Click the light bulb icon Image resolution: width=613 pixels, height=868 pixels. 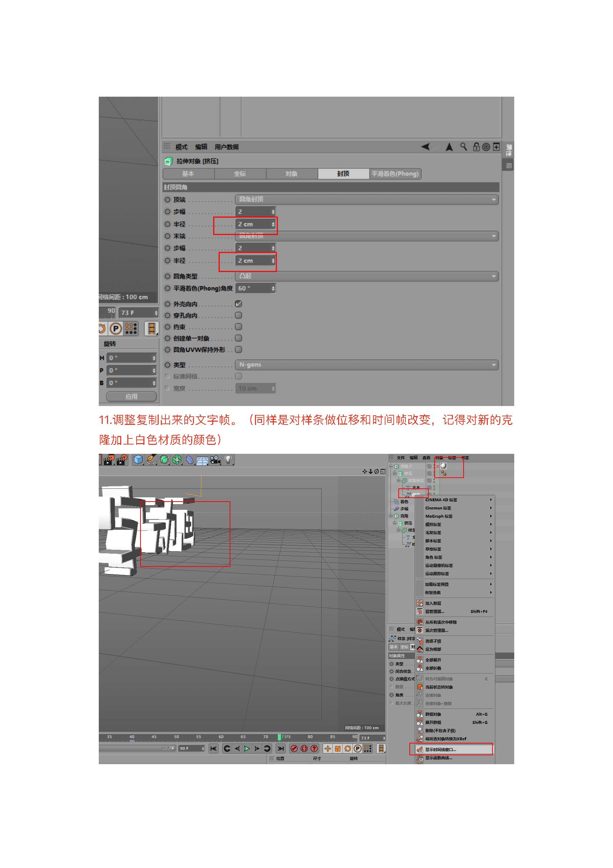tap(228, 459)
